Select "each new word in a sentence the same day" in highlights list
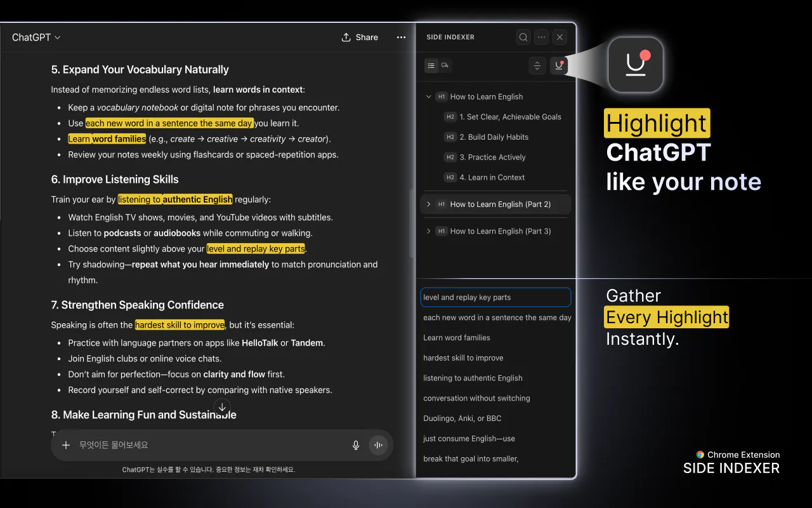This screenshot has width=812, height=508. click(x=497, y=317)
